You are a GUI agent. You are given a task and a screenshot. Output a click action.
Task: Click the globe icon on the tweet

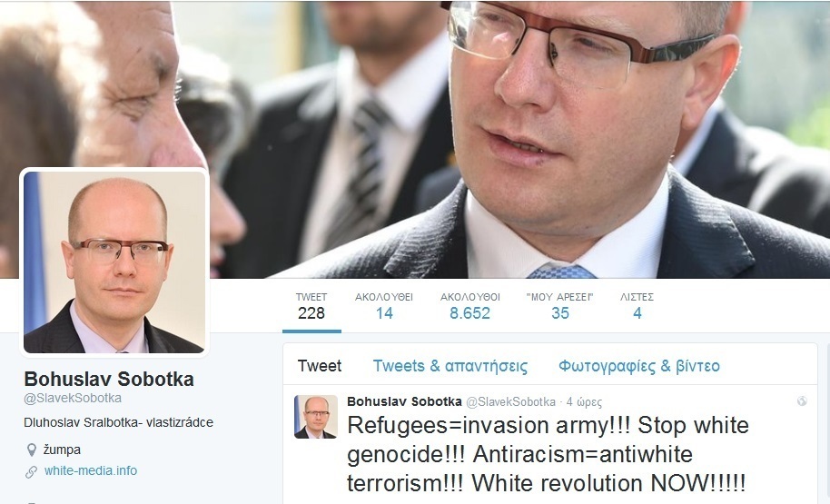coord(802,401)
